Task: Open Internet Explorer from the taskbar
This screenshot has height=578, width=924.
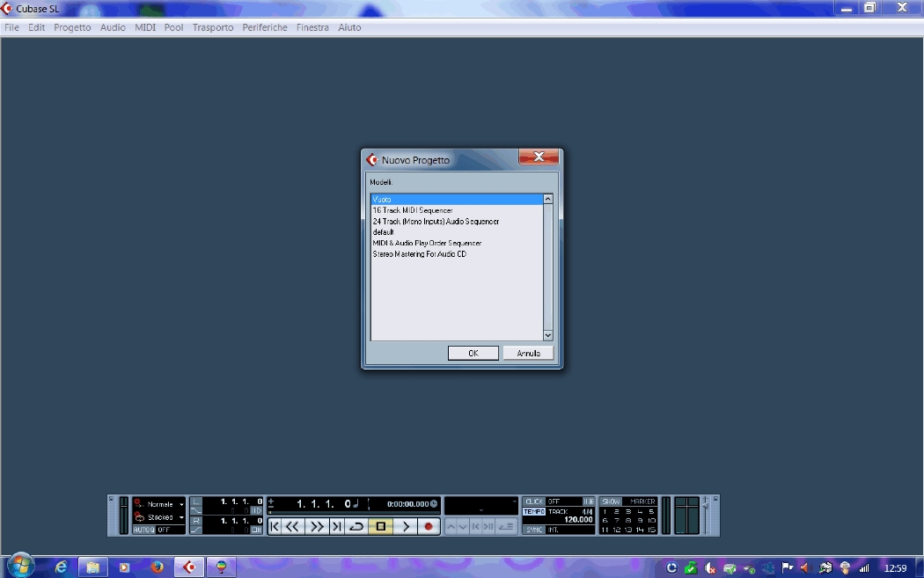Action: [x=61, y=567]
